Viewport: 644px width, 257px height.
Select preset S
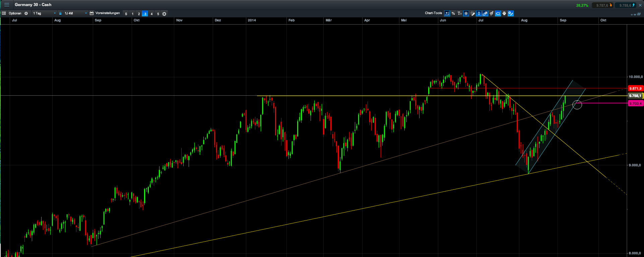point(126,14)
